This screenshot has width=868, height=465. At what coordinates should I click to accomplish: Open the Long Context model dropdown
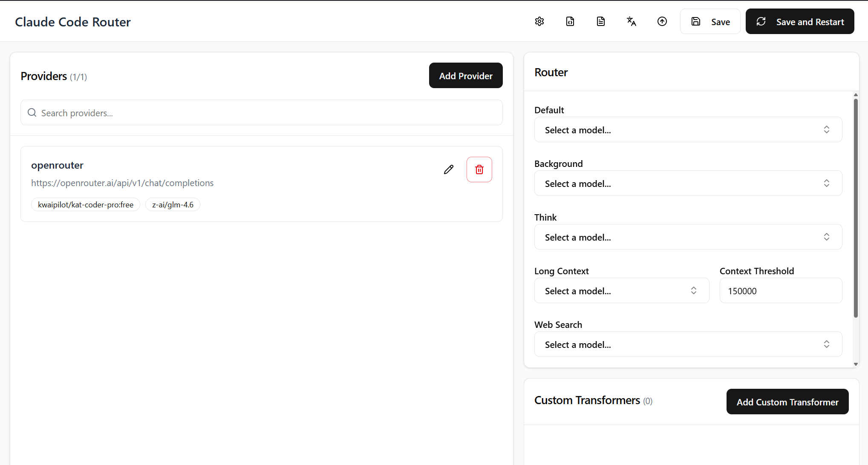[621, 291]
